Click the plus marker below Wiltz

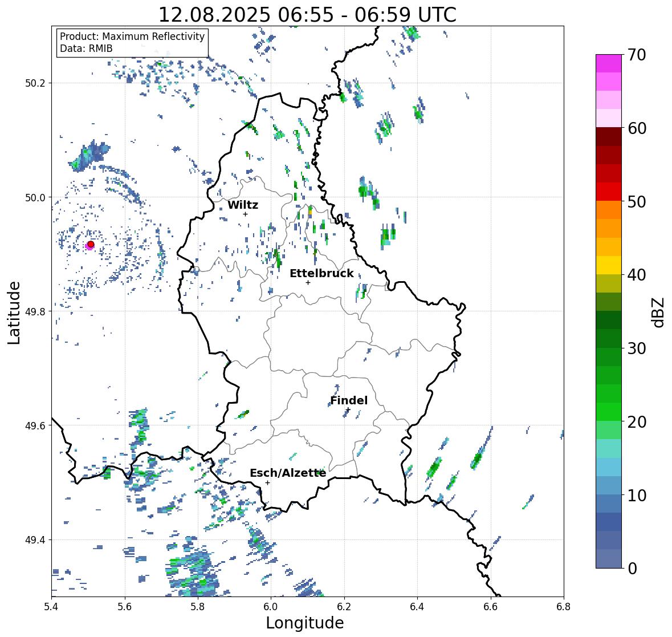coord(246,214)
